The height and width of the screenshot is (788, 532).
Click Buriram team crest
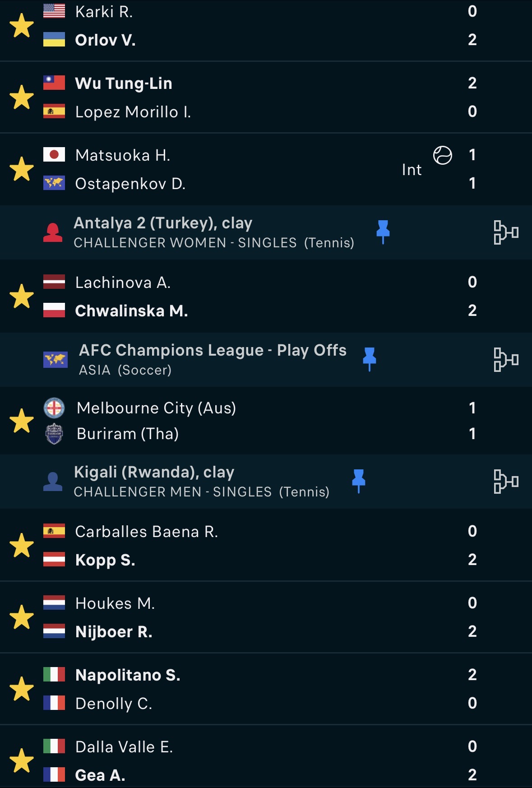pyautogui.click(x=54, y=434)
